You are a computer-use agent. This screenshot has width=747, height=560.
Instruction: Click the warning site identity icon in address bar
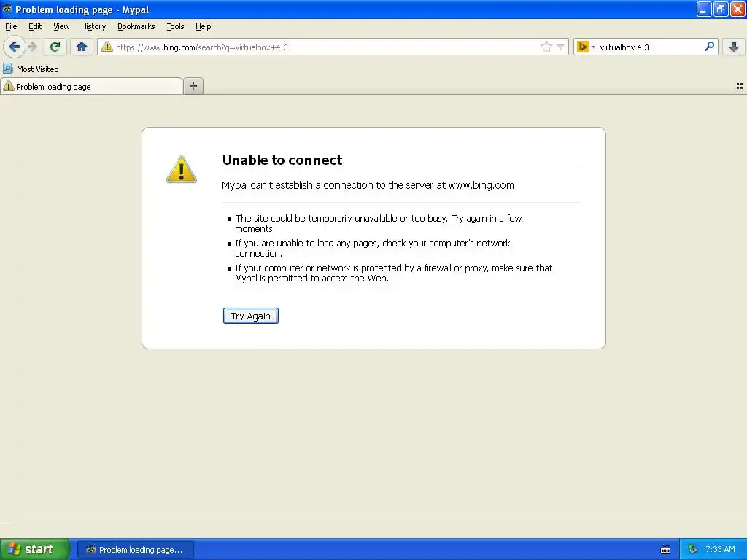point(107,47)
